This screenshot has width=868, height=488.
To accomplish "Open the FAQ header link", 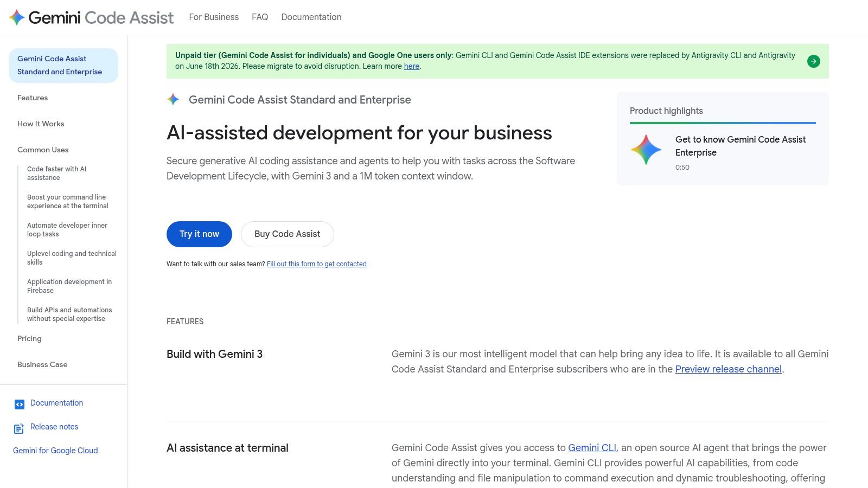I will pyautogui.click(x=260, y=17).
